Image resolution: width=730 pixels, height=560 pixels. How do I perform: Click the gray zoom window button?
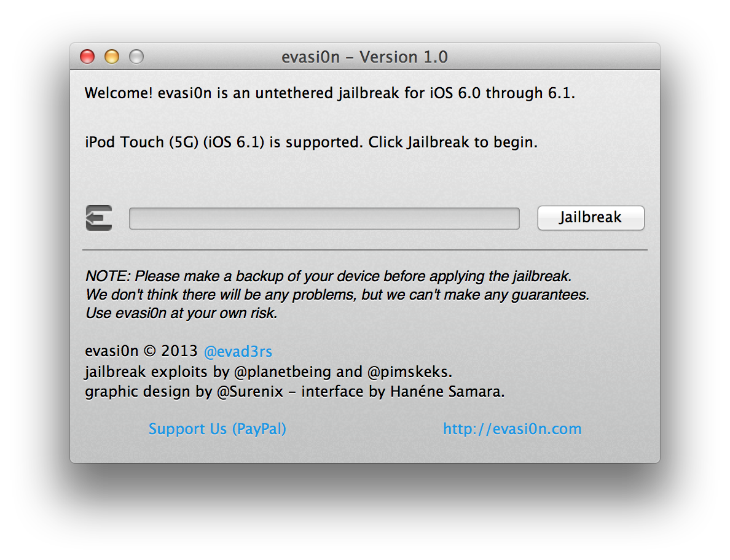[136, 57]
